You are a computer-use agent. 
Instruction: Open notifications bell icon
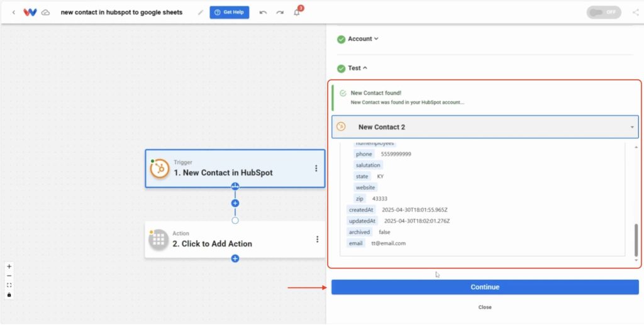coord(297,13)
